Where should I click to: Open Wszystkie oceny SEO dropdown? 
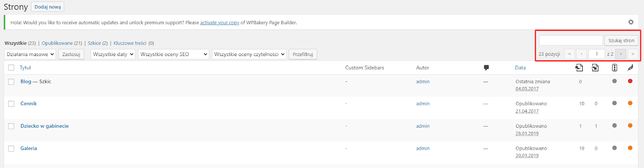click(x=173, y=54)
